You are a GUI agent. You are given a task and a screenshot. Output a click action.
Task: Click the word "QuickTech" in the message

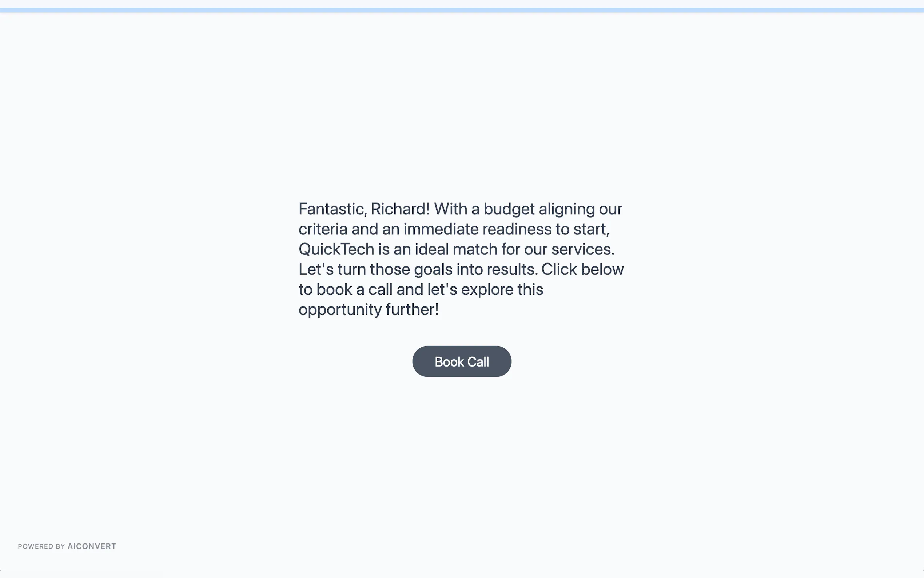(x=336, y=249)
